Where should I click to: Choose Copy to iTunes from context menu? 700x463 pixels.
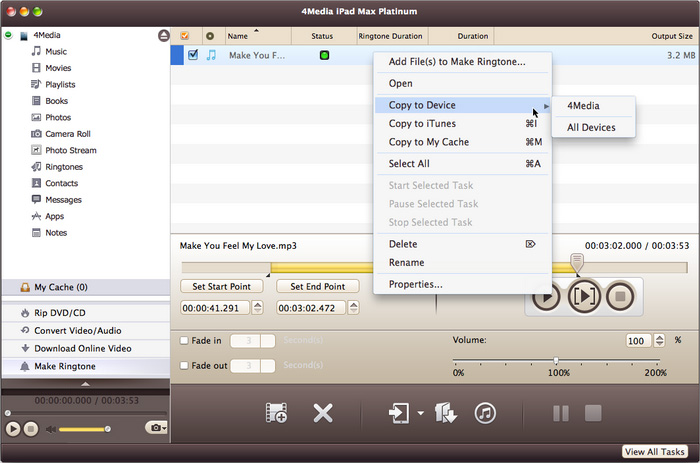point(422,124)
